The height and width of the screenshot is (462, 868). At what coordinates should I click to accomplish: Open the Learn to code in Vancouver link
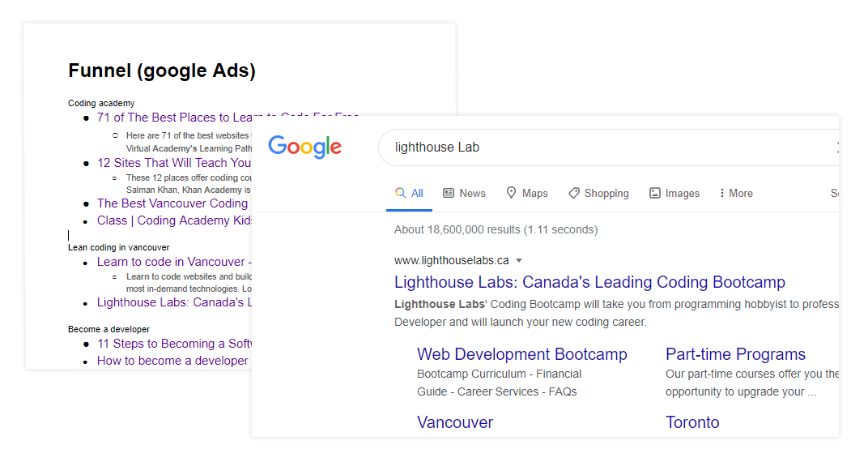[x=171, y=262]
